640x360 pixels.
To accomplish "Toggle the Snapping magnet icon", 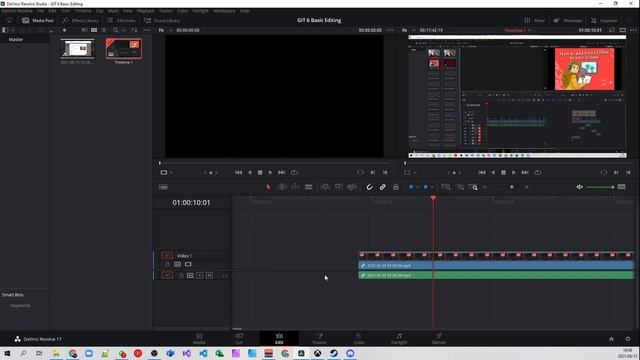I will point(369,187).
